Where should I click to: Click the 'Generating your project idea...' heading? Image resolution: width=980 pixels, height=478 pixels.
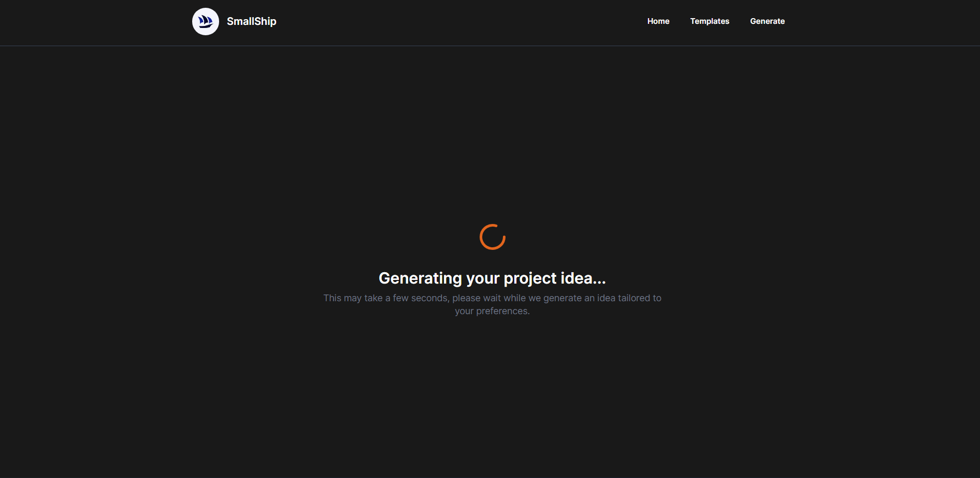(x=492, y=278)
